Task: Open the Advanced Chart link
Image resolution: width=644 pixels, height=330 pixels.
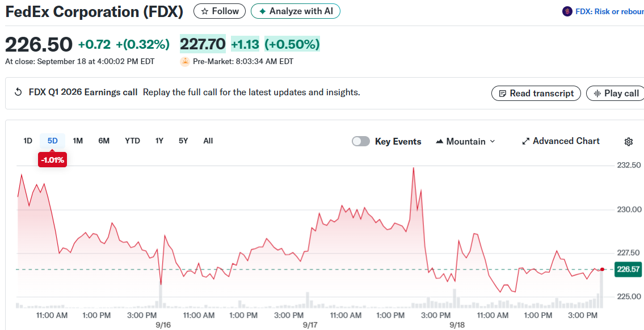Action: [561, 141]
